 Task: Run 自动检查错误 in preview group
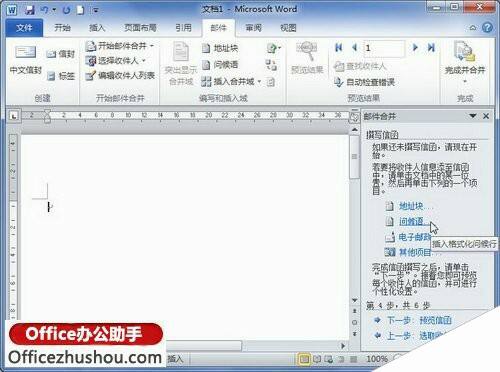pos(365,82)
